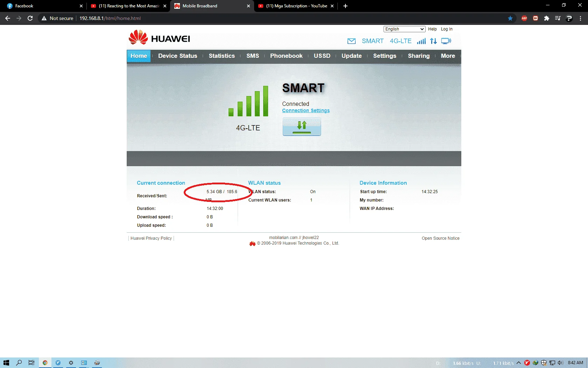Open the Device Status menu
This screenshot has height=368, width=588.
pos(178,56)
